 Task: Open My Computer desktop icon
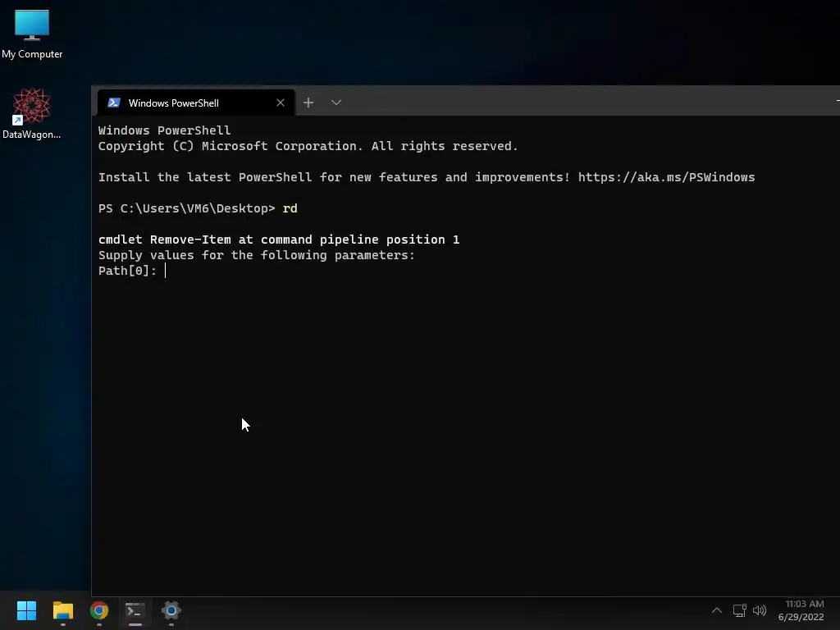pos(32,34)
